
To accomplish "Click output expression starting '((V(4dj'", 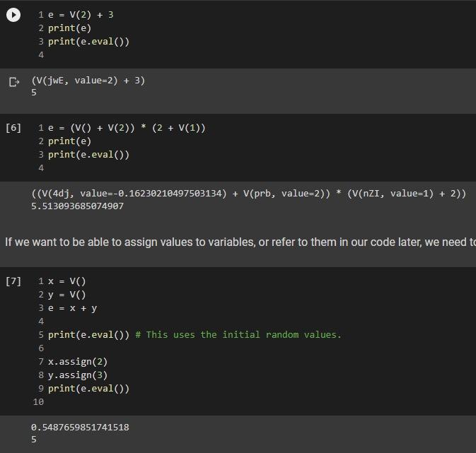I will (x=249, y=194).
